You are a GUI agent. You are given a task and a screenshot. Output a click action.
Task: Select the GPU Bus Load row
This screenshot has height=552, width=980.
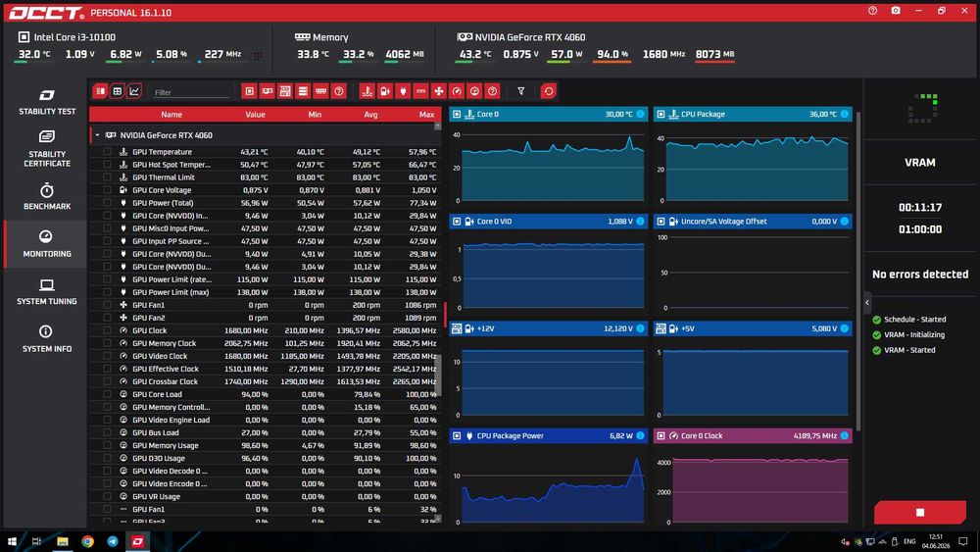(x=266, y=432)
